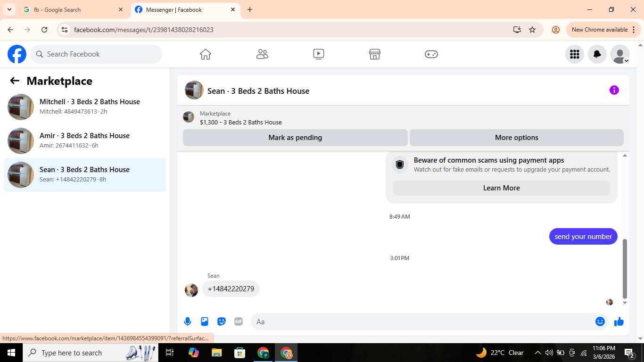Open the Amir 3 Beds 2 Baths conversation
The image size is (644, 362).
tap(85, 141)
